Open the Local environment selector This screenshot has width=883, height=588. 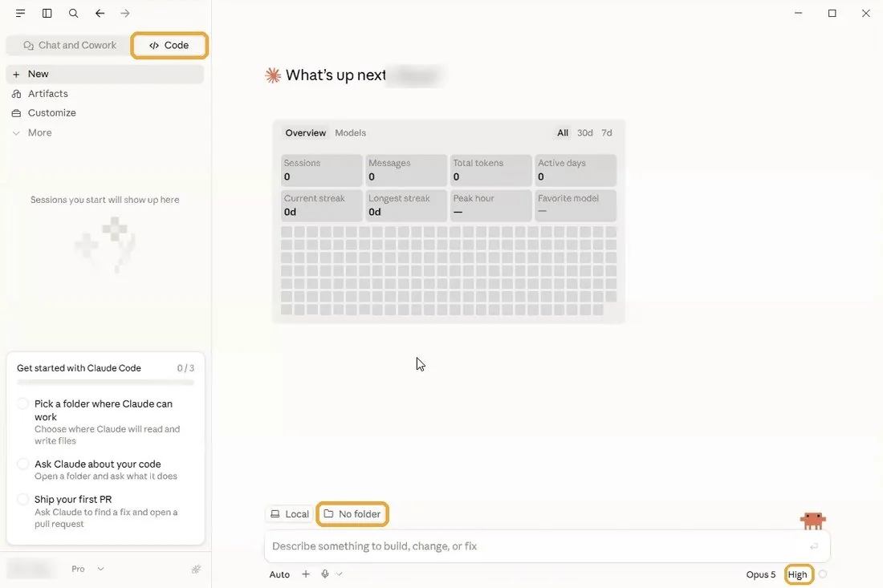coord(290,513)
